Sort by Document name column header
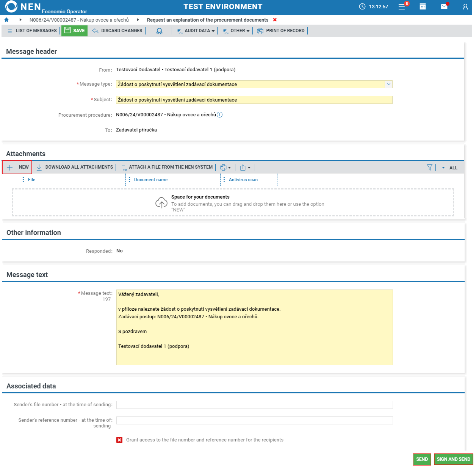 pos(151,180)
